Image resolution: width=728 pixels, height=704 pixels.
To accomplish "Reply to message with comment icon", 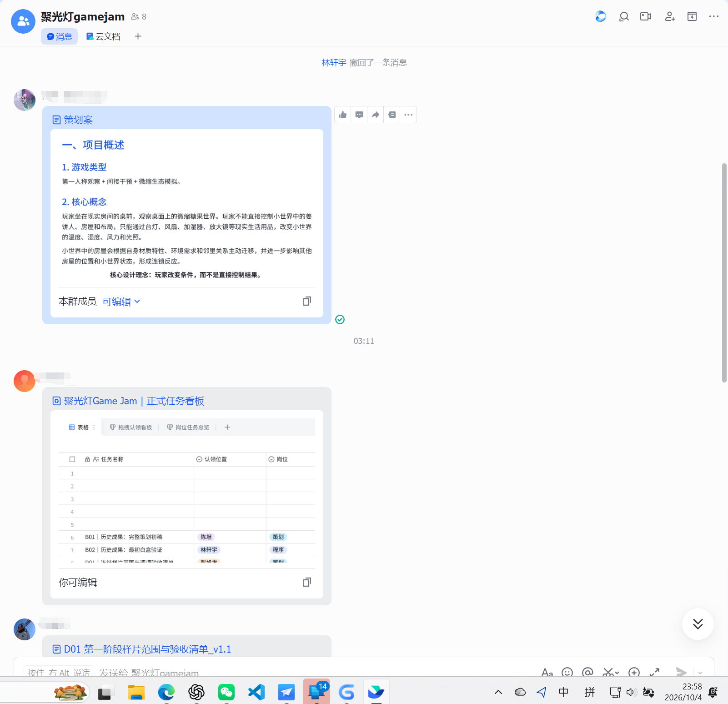I will point(359,115).
